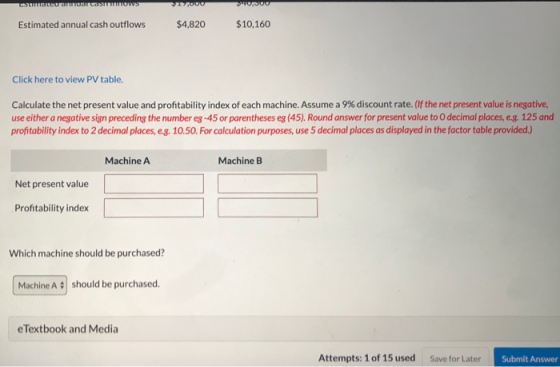The width and height of the screenshot is (560, 367).
Task: Click Machine A net present value field
Action: (154, 184)
